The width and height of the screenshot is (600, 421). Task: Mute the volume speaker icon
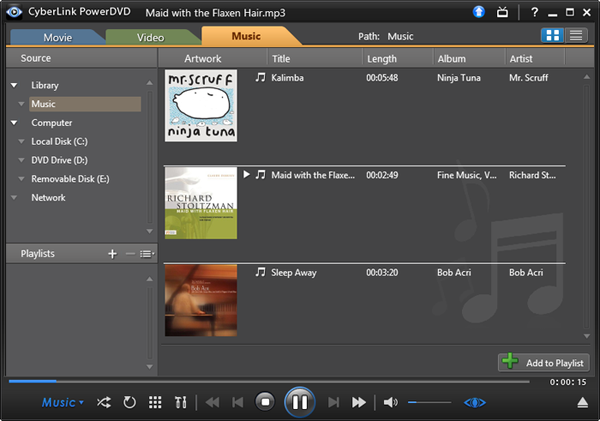(391, 403)
